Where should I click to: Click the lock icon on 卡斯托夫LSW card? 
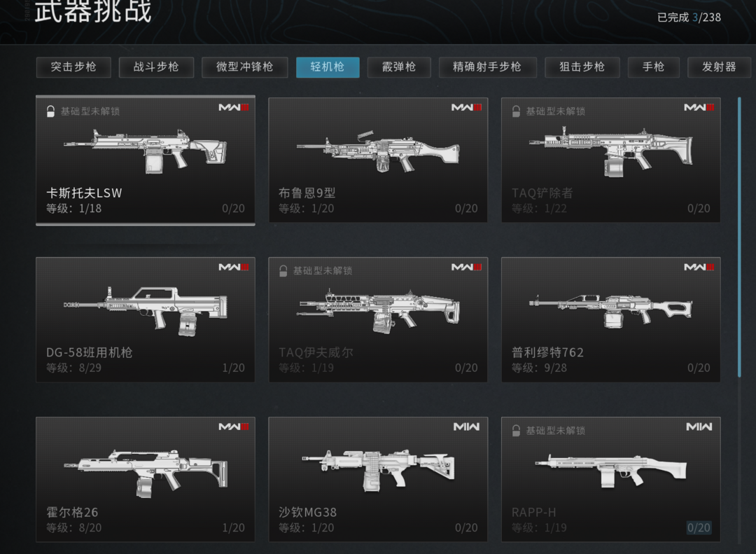point(50,111)
